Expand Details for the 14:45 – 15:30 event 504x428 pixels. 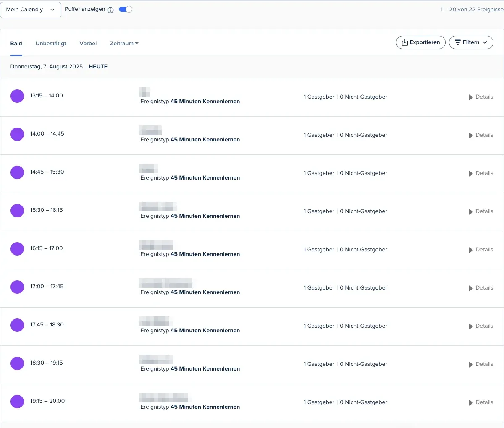pyautogui.click(x=481, y=173)
